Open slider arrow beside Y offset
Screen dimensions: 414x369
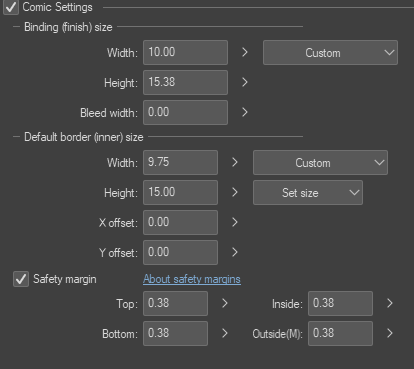[x=235, y=252]
